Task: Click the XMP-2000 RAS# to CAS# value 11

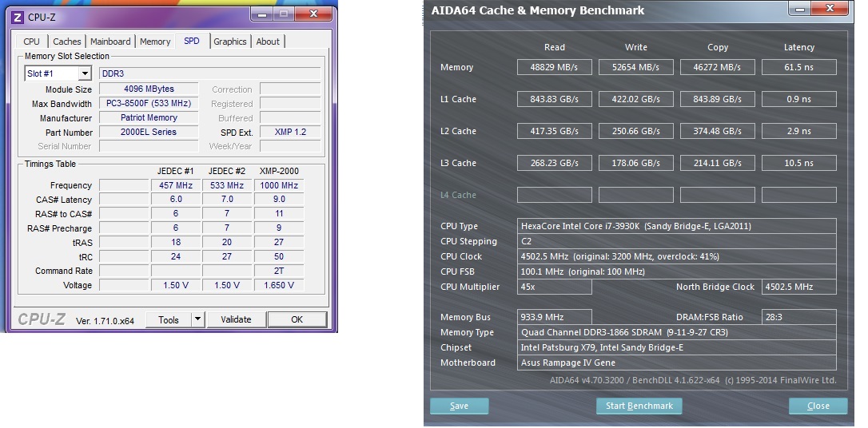Action: [279, 213]
